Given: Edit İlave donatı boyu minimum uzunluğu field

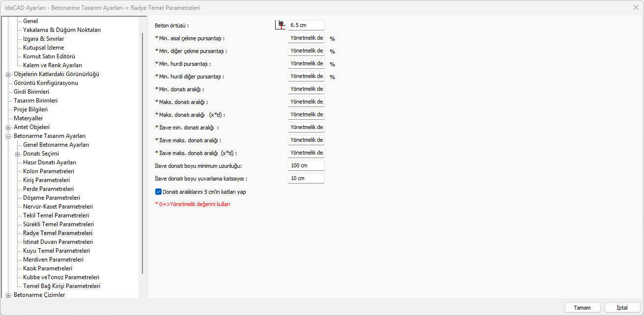Looking at the screenshot, I should [x=306, y=165].
